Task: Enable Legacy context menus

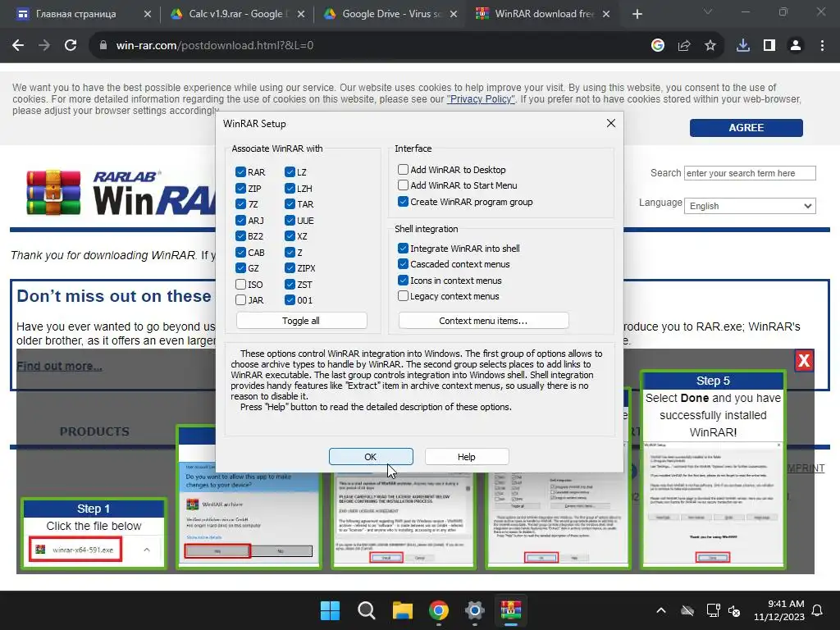Action: point(403,295)
